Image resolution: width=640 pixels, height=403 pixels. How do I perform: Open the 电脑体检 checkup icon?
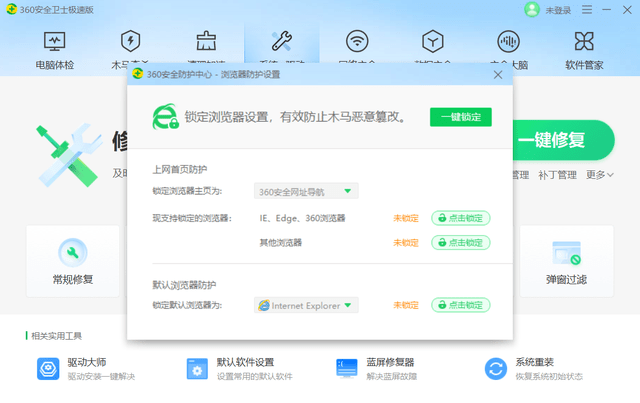point(55,42)
